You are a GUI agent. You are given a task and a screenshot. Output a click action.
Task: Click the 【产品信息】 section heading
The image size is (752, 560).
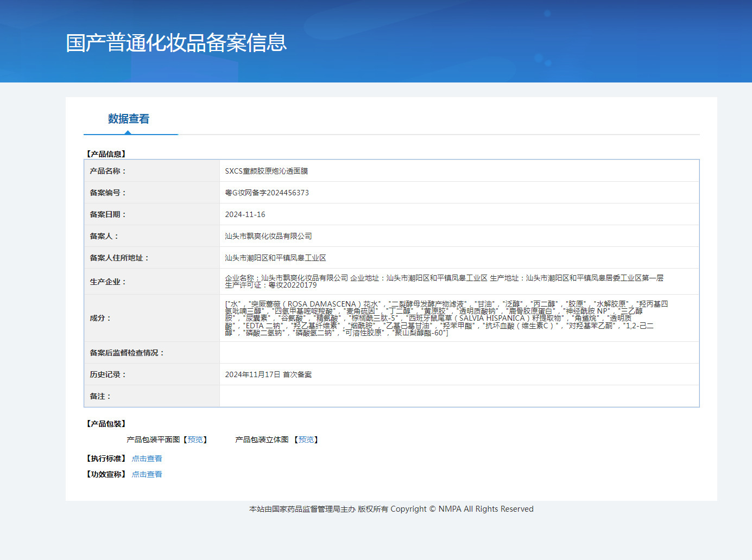pyautogui.click(x=106, y=154)
